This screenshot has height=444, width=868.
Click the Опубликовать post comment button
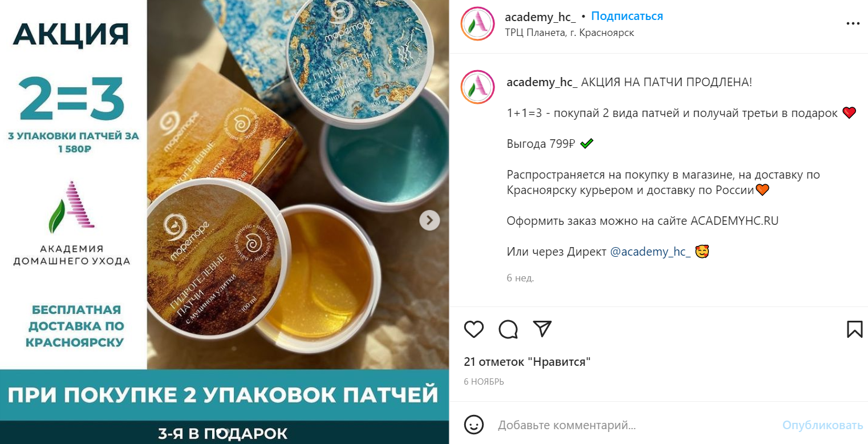(822, 425)
